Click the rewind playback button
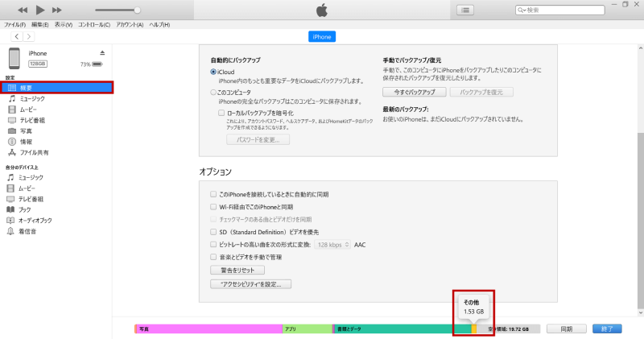 pos(23,10)
